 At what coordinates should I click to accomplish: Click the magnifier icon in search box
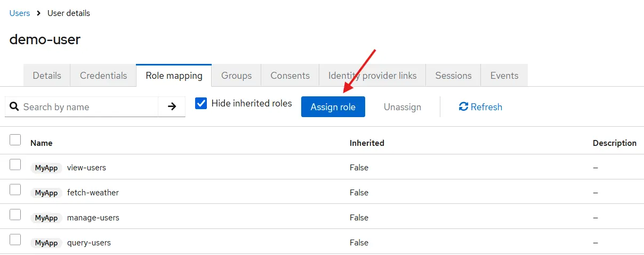pos(14,106)
